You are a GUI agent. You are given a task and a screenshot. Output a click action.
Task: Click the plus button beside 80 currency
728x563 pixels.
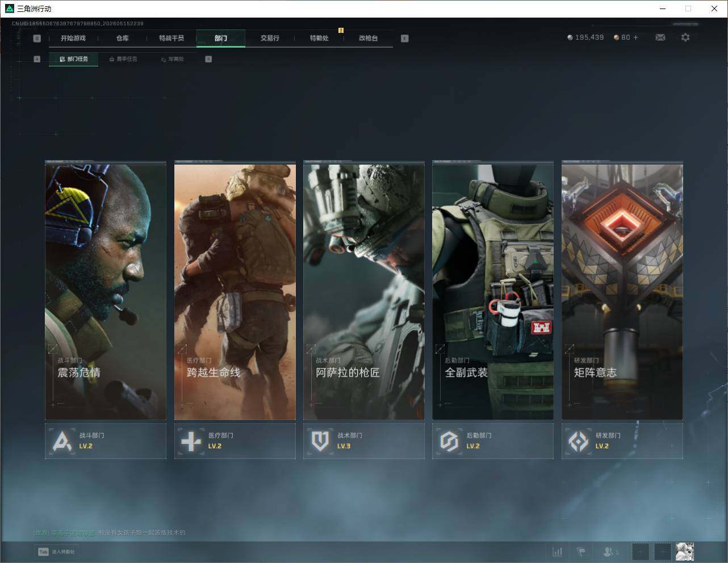click(x=635, y=37)
